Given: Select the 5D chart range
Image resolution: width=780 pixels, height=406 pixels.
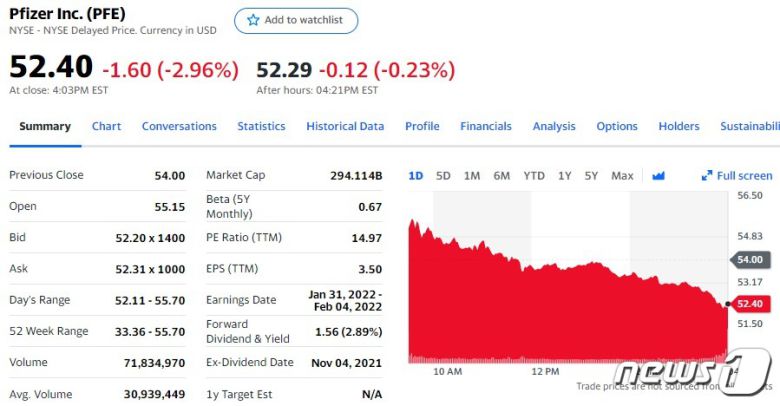Looking at the screenshot, I should 443,176.
